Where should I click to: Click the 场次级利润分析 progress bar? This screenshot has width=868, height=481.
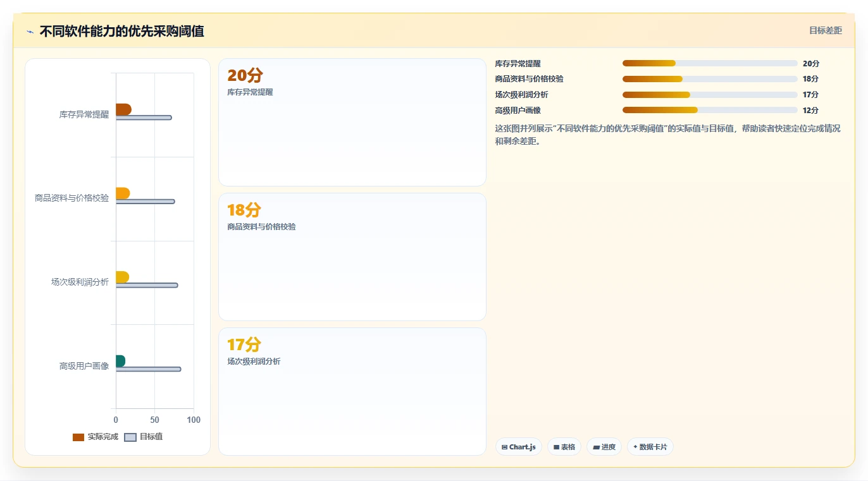[710, 95]
